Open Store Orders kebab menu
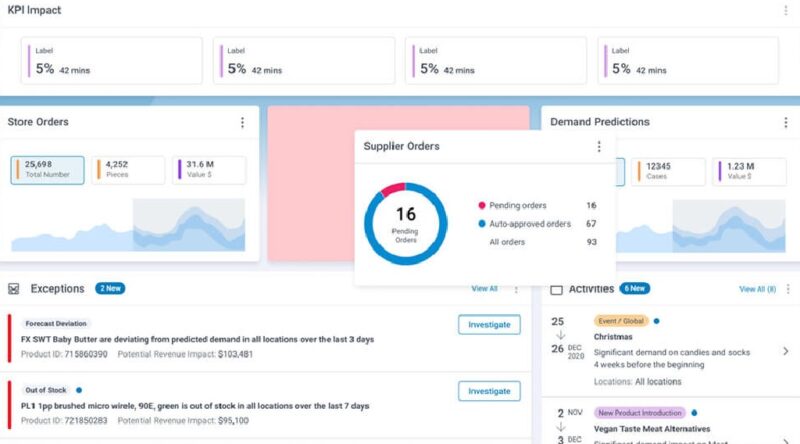 (x=241, y=123)
